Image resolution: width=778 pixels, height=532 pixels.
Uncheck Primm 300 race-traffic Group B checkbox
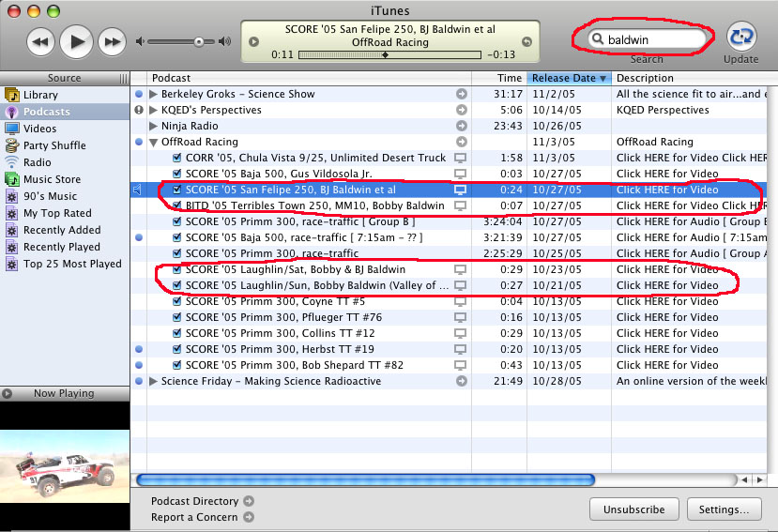(x=176, y=221)
